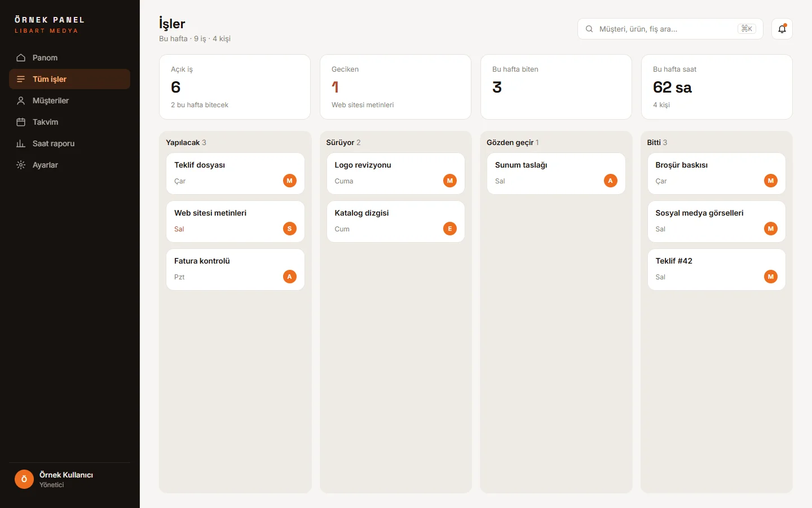Viewport: 812px width, 508px height.
Task: Focus the Müşteri, ürün, fiş search field
Action: [x=670, y=29]
